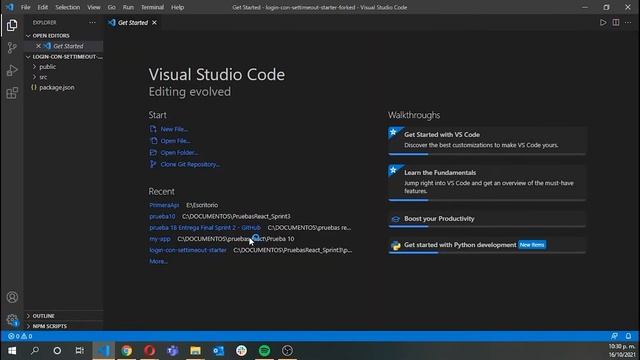Open Outlook from taskbar
The width and height of the screenshot is (640, 360).
218,351
